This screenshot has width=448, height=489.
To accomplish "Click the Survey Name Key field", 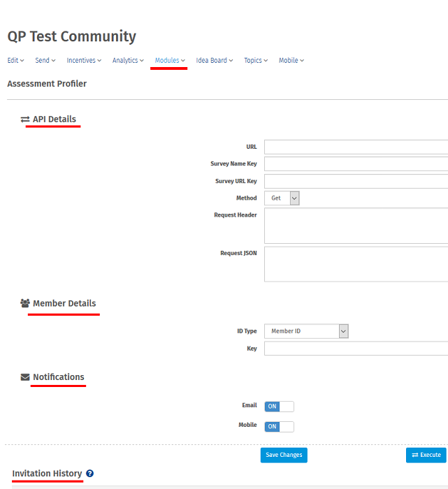I will [x=356, y=164].
